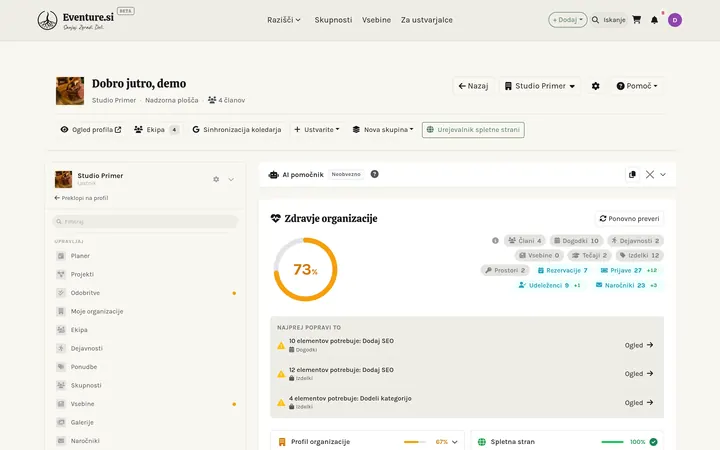Open the + Dodaj dropdown
This screenshot has height=450, width=720.
tap(568, 20)
